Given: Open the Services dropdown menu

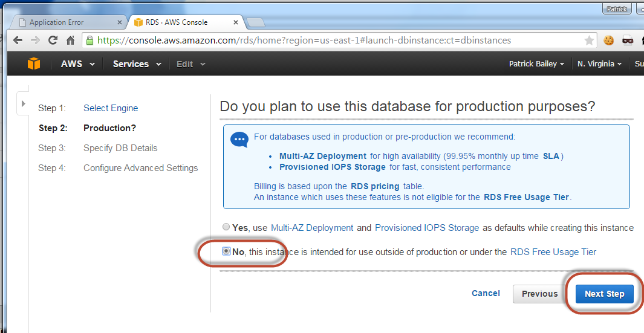Looking at the screenshot, I should pos(137,63).
